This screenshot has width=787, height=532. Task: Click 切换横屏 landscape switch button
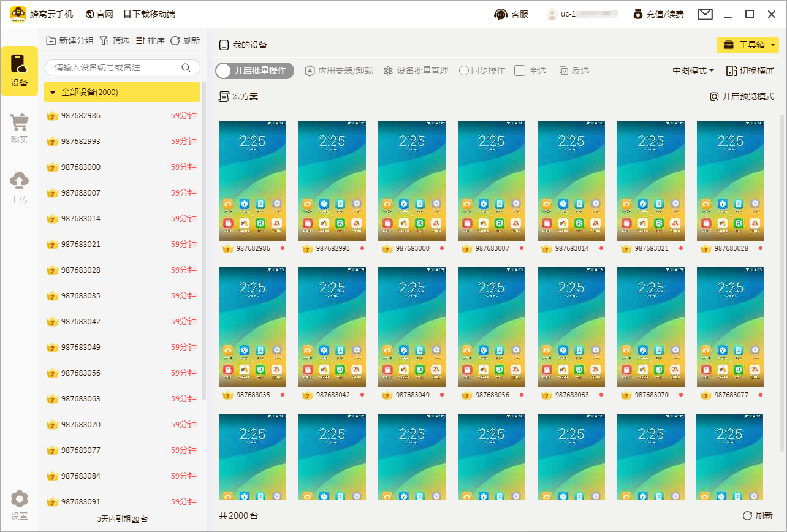750,70
